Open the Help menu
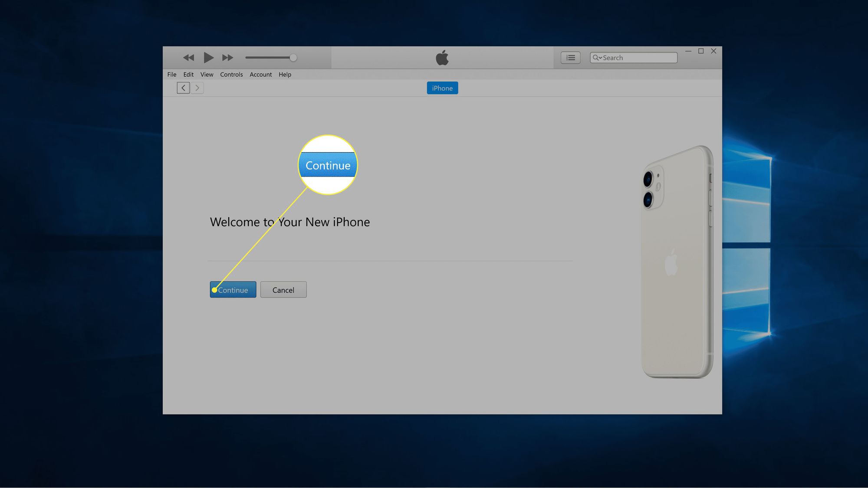The width and height of the screenshot is (868, 488). point(285,75)
